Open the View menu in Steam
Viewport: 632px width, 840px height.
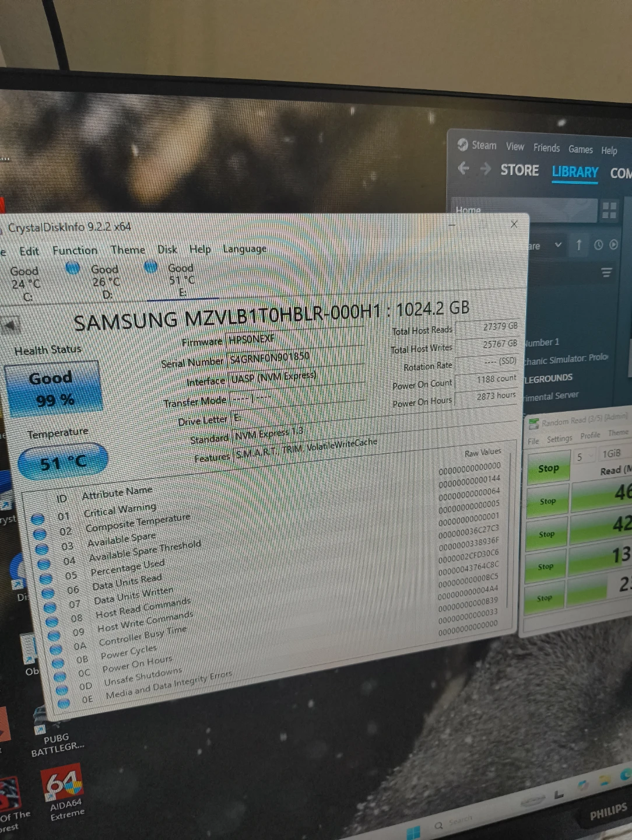pos(515,146)
